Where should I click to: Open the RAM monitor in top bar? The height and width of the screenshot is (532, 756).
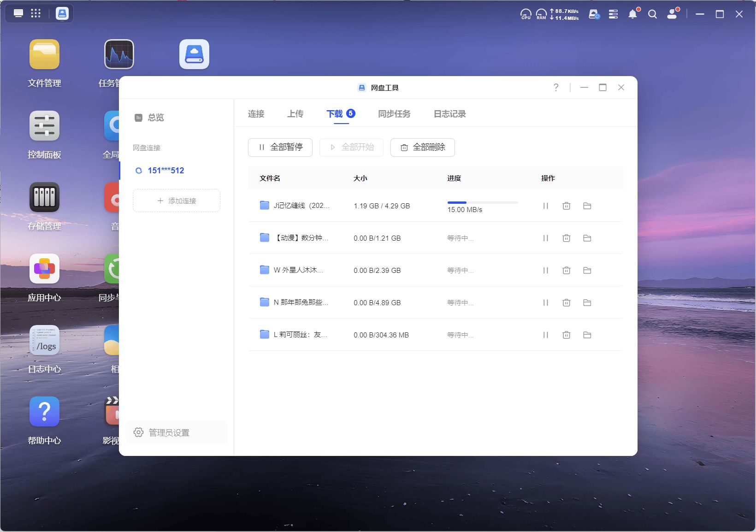(541, 14)
